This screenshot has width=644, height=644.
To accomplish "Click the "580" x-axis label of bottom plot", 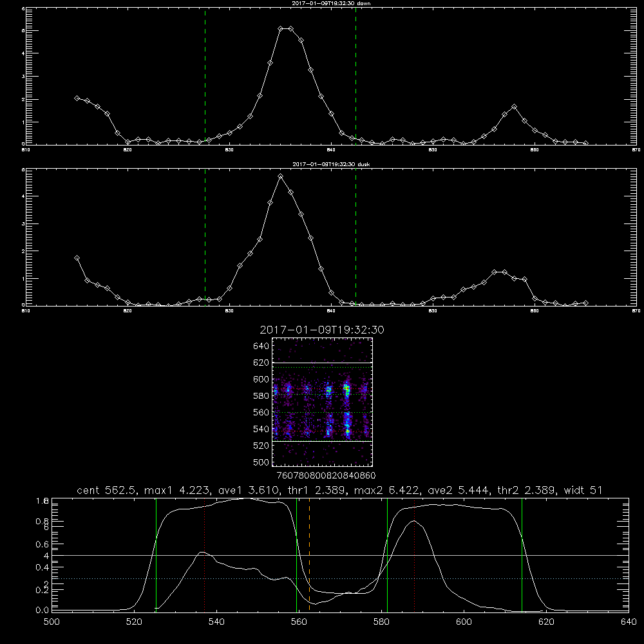I will coord(381,622).
